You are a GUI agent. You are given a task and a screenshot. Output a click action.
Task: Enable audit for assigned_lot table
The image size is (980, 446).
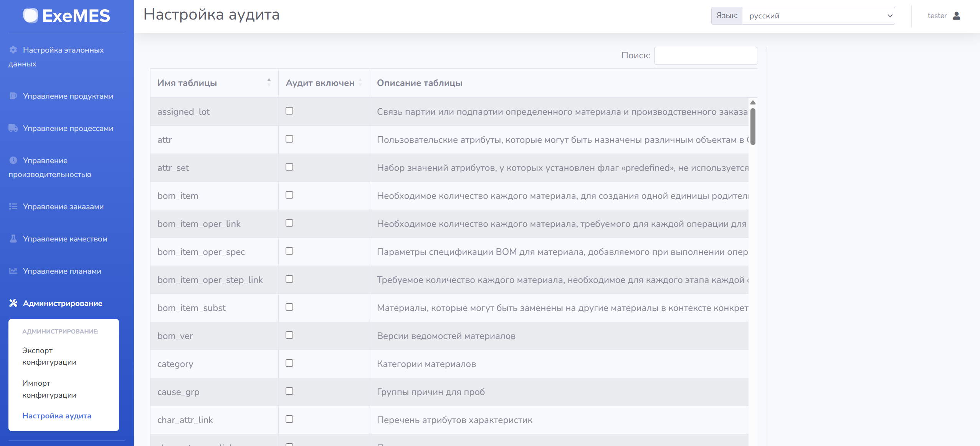click(289, 111)
